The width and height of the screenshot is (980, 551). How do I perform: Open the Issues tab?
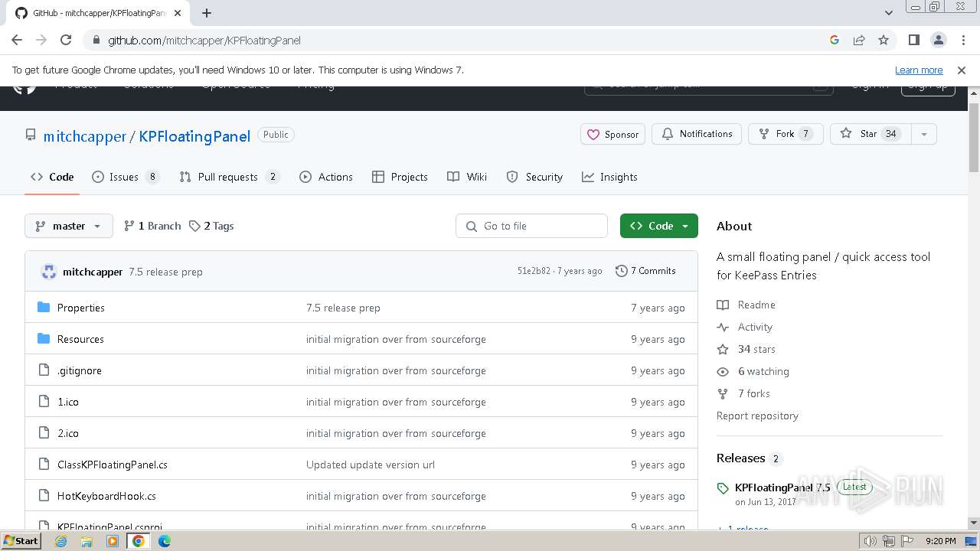click(x=126, y=177)
